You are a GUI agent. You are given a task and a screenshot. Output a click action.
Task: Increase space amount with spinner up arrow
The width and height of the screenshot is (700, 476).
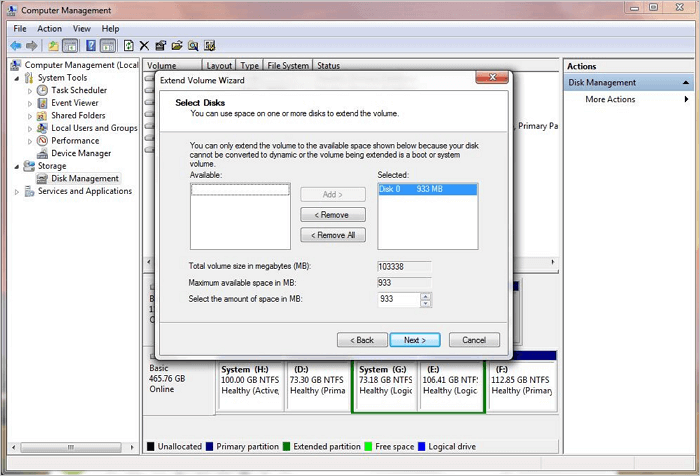coord(426,295)
